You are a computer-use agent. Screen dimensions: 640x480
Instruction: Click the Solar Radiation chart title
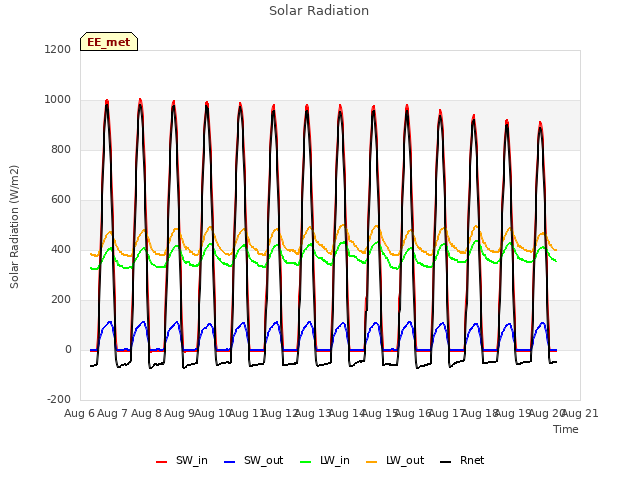click(319, 11)
